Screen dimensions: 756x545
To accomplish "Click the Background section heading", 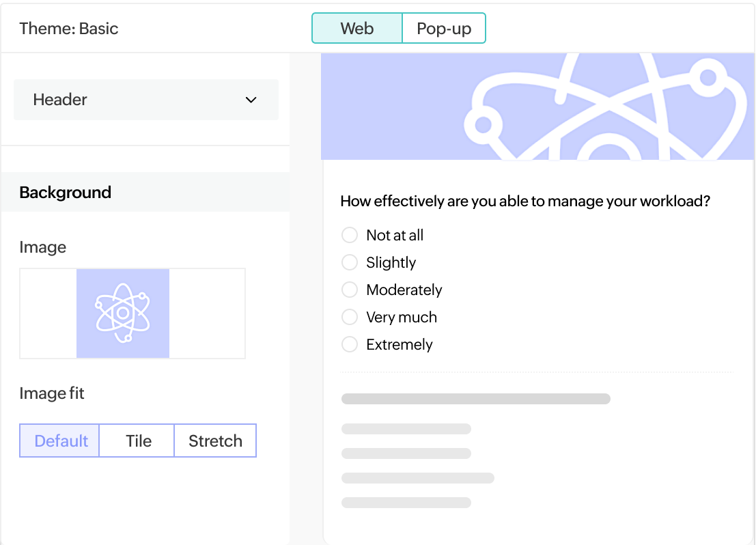I will pyautogui.click(x=65, y=193).
